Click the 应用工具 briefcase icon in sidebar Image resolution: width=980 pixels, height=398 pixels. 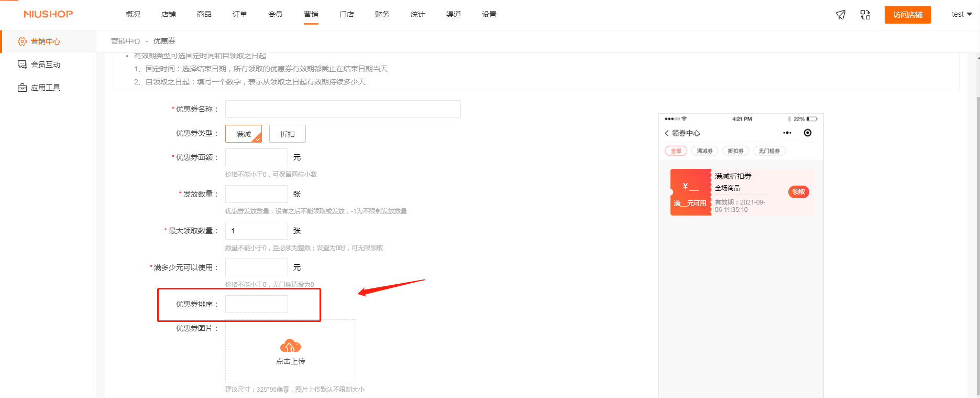tap(23, 88)
